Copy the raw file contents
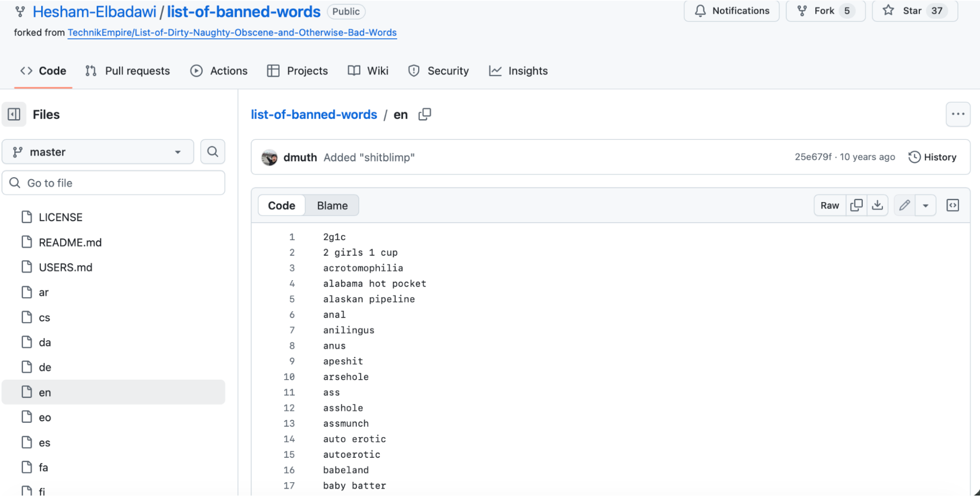 pos(856,205)
